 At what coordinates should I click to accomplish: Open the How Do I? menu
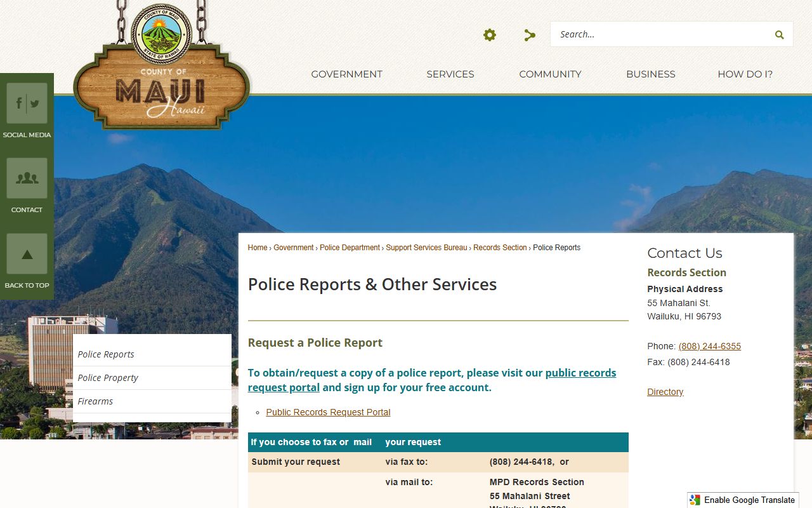(745, 74)
